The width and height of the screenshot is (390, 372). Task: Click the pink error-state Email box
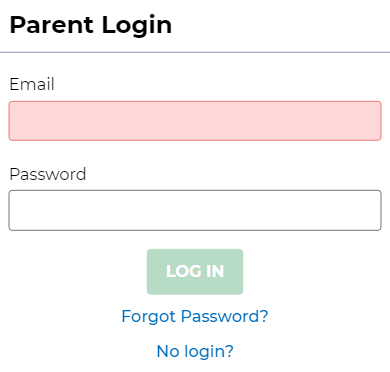(x=195, y=121)
